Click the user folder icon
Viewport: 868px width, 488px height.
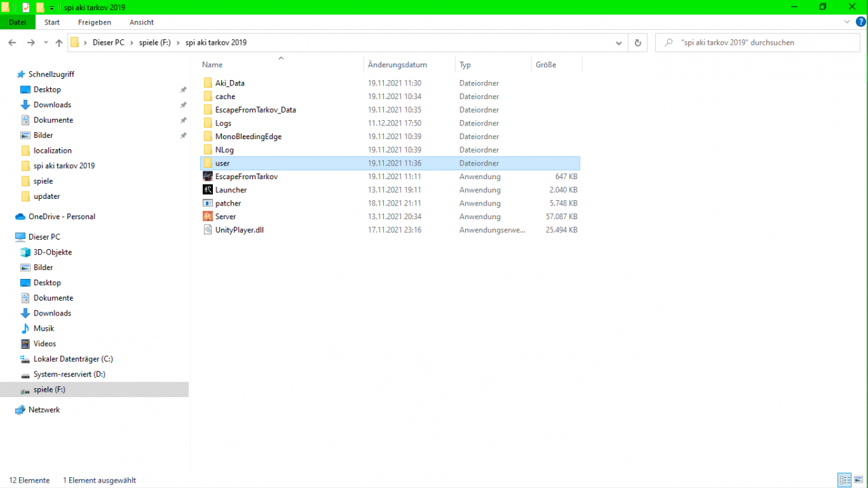(208, 163)
